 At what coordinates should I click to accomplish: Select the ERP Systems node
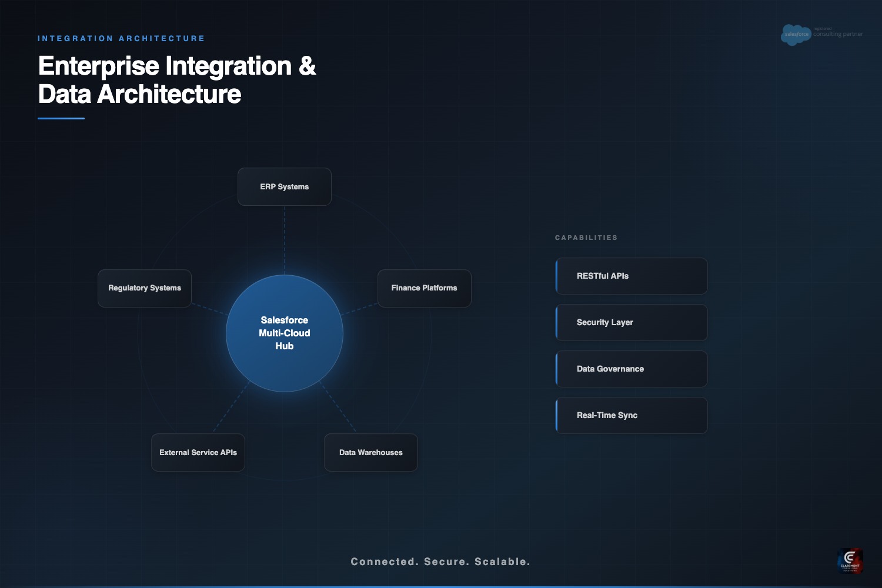click(285, 187)
